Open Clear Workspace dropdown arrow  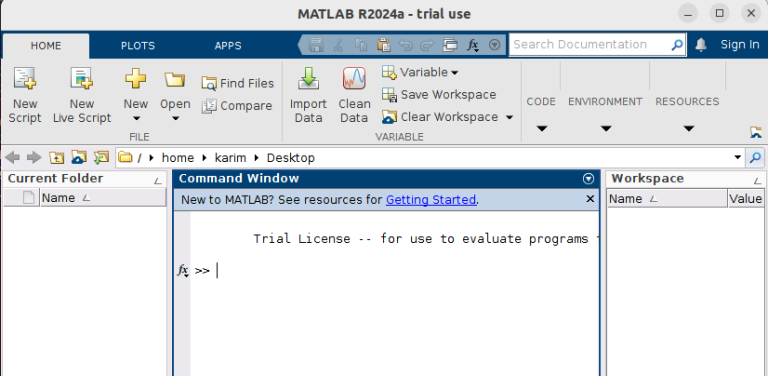pyautogui.click(x=509, y=117)
